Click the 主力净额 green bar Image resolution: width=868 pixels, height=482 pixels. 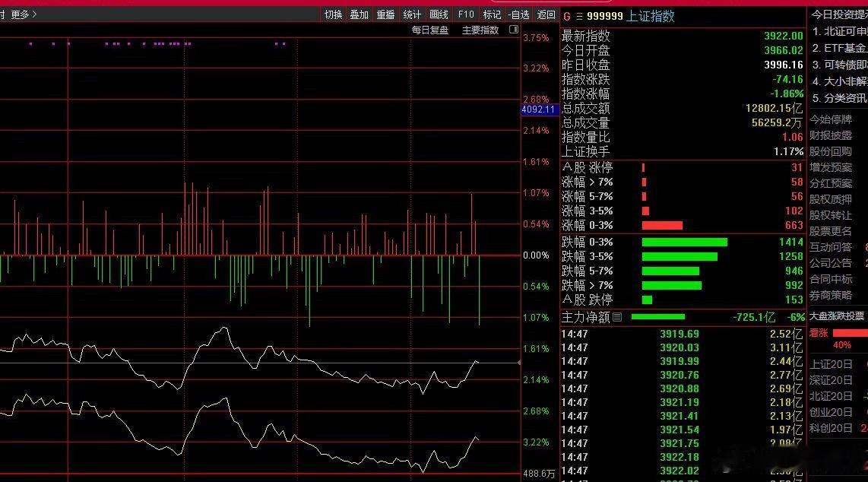(657, 317)
